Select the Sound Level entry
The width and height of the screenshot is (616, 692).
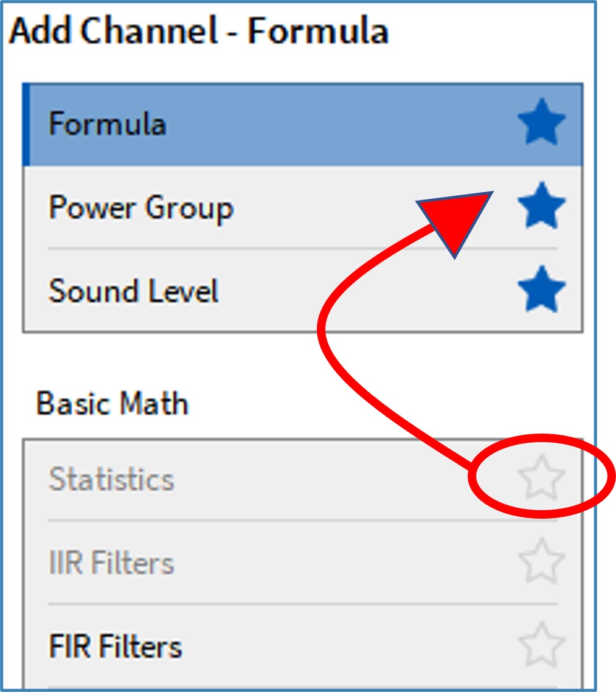133,291
